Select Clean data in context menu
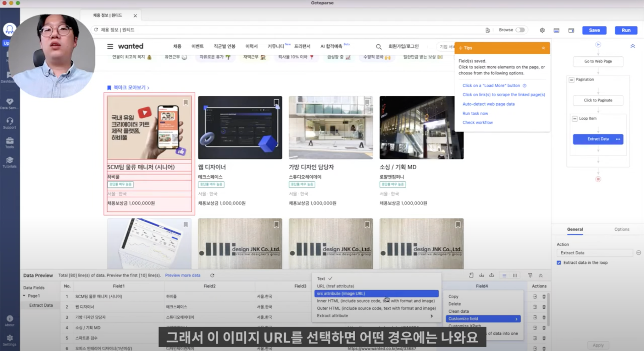The image size is (644, 351). click(x=458, y=311)
